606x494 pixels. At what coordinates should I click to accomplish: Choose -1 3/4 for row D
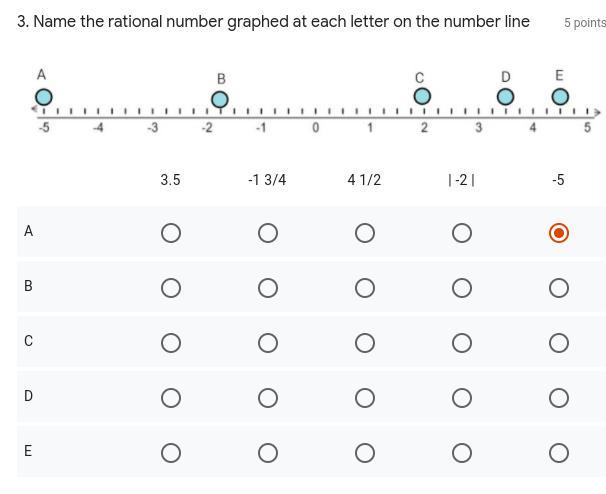[x=267, y=398]
